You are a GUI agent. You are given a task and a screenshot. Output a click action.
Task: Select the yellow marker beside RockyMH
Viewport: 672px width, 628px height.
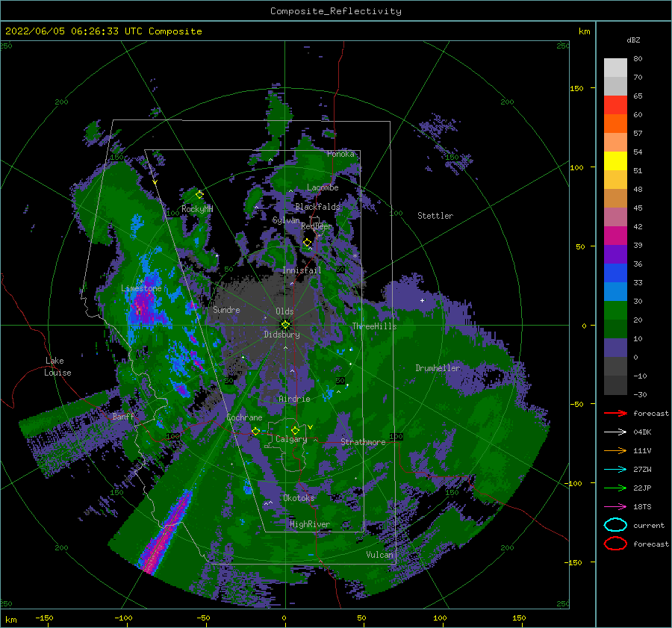[199, 195]
